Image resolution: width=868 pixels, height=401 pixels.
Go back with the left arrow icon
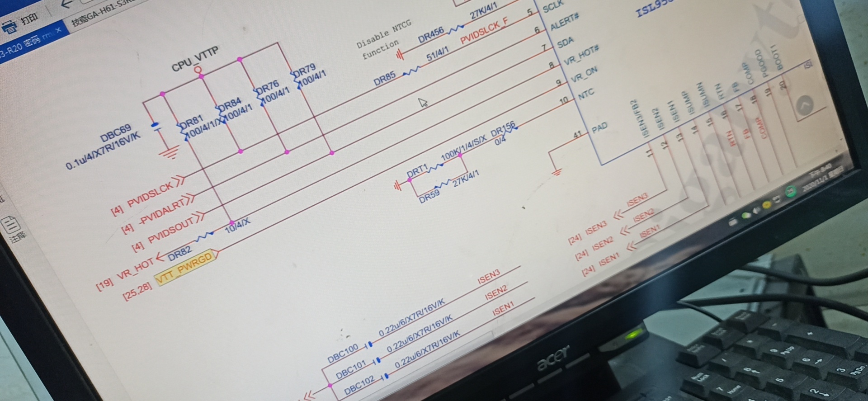(x=66, y=5)
